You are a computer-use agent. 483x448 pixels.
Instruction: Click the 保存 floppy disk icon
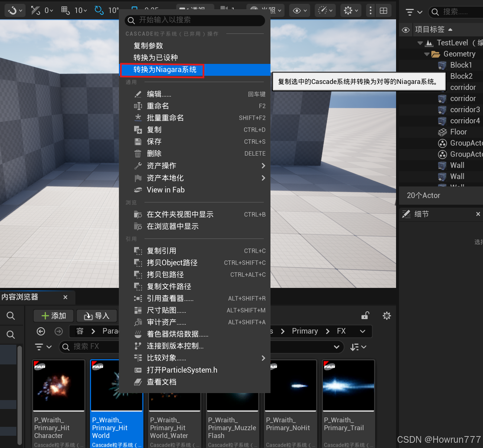click(138, 142)
